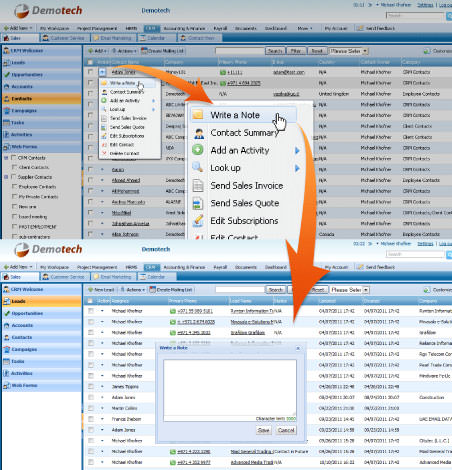452x470 pixels.
Task: Click the Settings link at top right of upper screen
Action: [x=425, y=5]
